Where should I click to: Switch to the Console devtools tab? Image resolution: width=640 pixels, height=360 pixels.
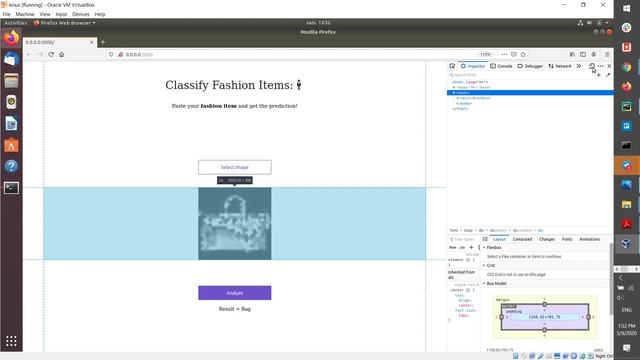tap(501, 66)
